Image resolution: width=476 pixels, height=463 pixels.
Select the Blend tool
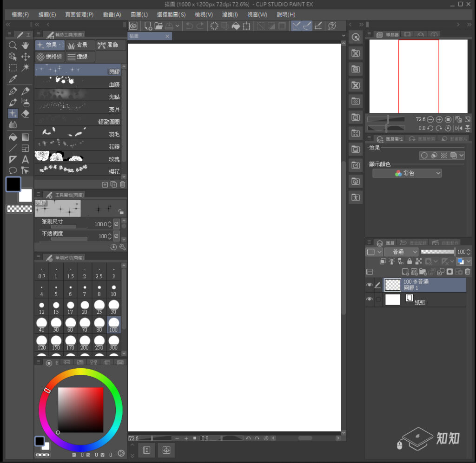pos(13,124)
